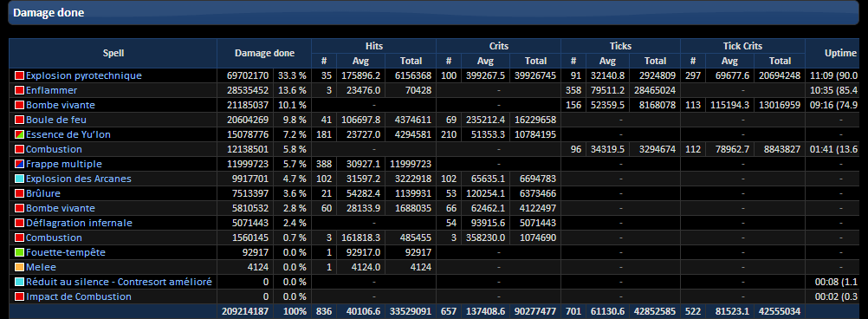
Task: Click the red school icon beside Explosion pyrotechnique
Action: click(x=19, y=75)
